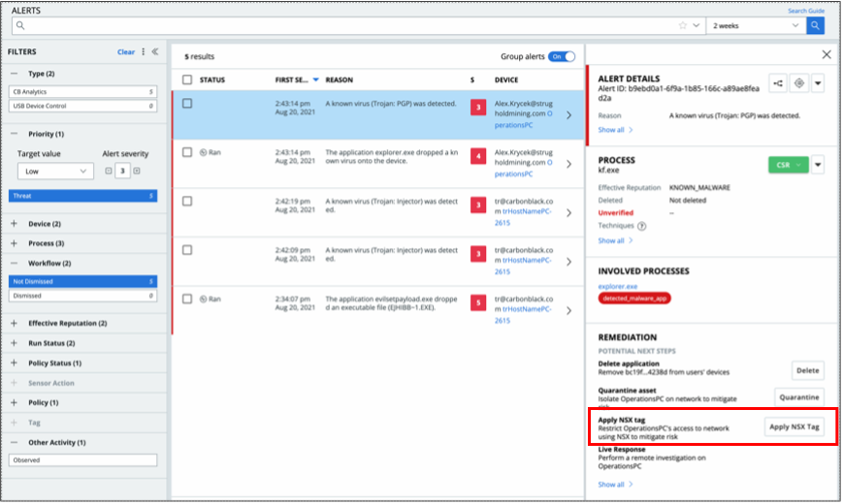Quarantine the OperationsPC asset
This screenshot has width=843, height=504.
[799, 397]
